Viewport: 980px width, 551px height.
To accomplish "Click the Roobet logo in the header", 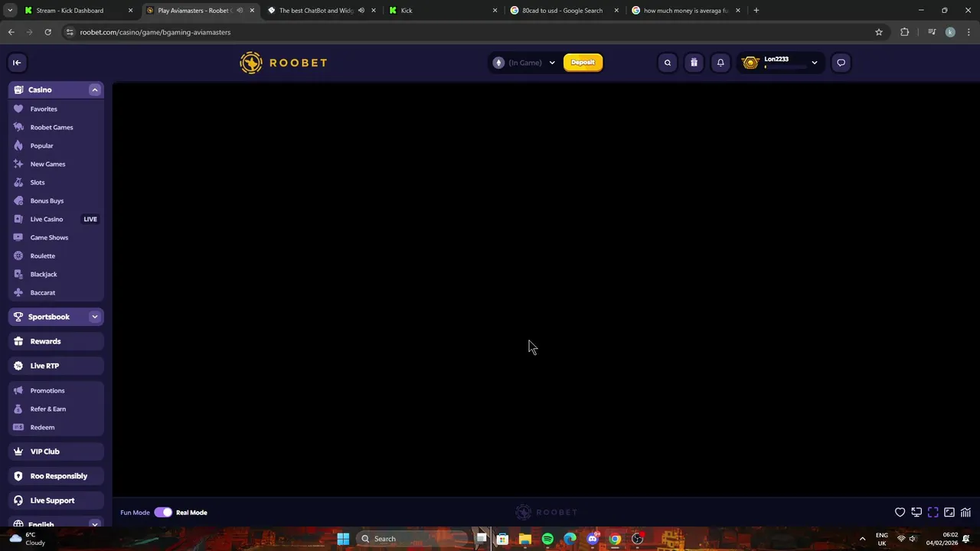I will click(283, 63).
